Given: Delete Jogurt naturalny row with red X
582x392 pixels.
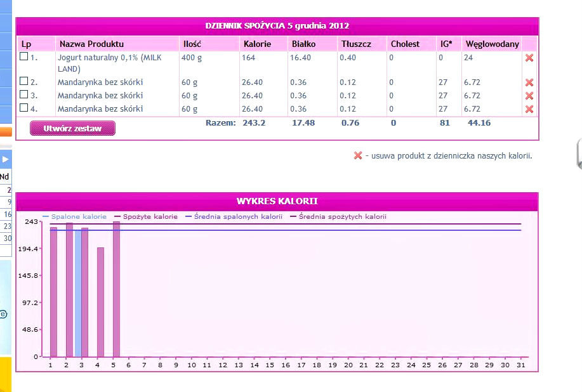Looking at the screenshot, I should click(x=529, y=58).
